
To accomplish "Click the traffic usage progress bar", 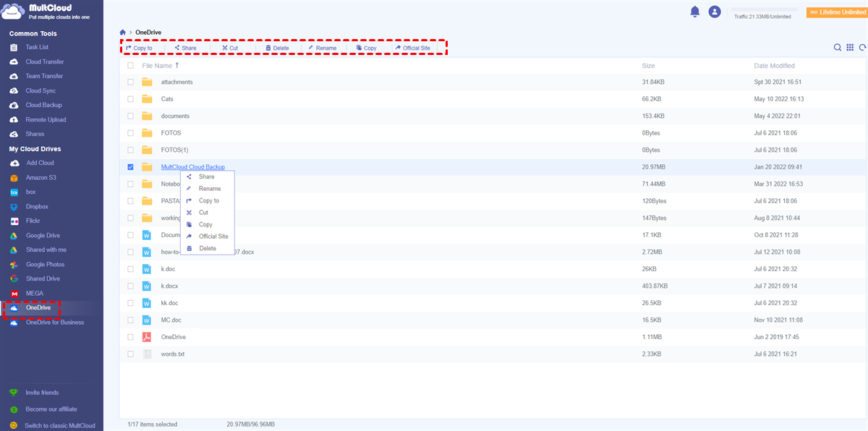I will tap(765, 9).
